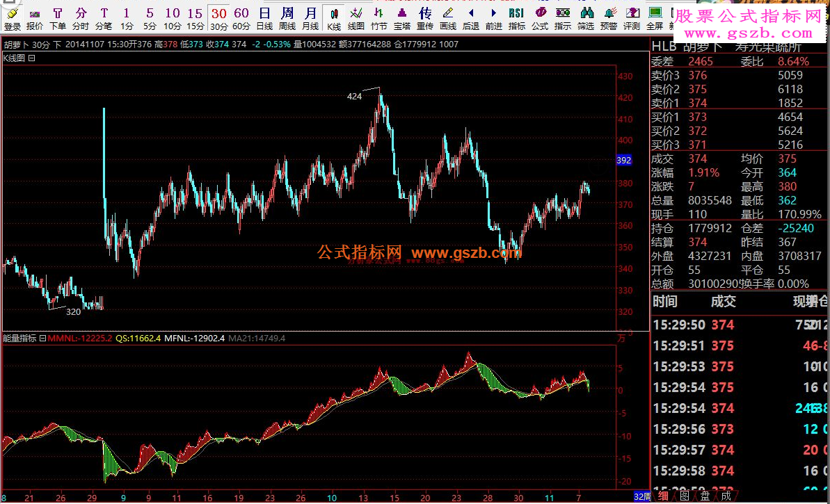Select the 细 detail tab
Image resolution: width=830 pixels, height=504 pixels.
pyautogui.click(x=663, y=496)
